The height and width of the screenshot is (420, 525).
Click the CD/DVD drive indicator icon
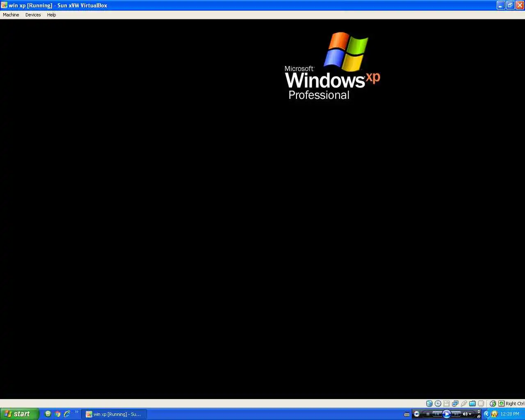tap(438, 404)
